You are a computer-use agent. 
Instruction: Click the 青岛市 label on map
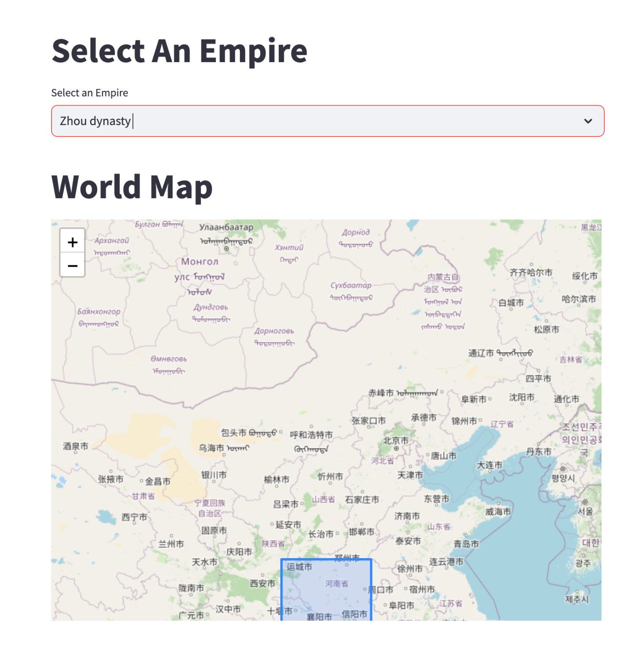tap(466, 544)
